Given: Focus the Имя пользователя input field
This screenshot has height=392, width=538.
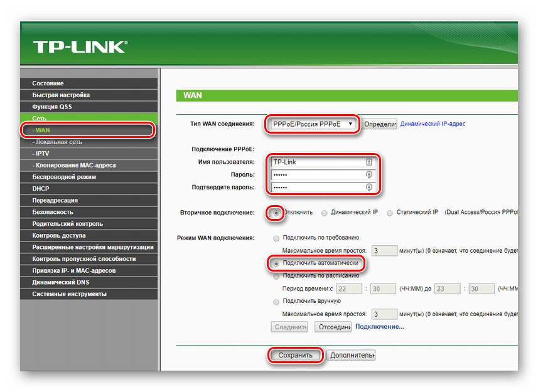Looking at the screenshot, I should pyautogui.click(x=323, y=162).
